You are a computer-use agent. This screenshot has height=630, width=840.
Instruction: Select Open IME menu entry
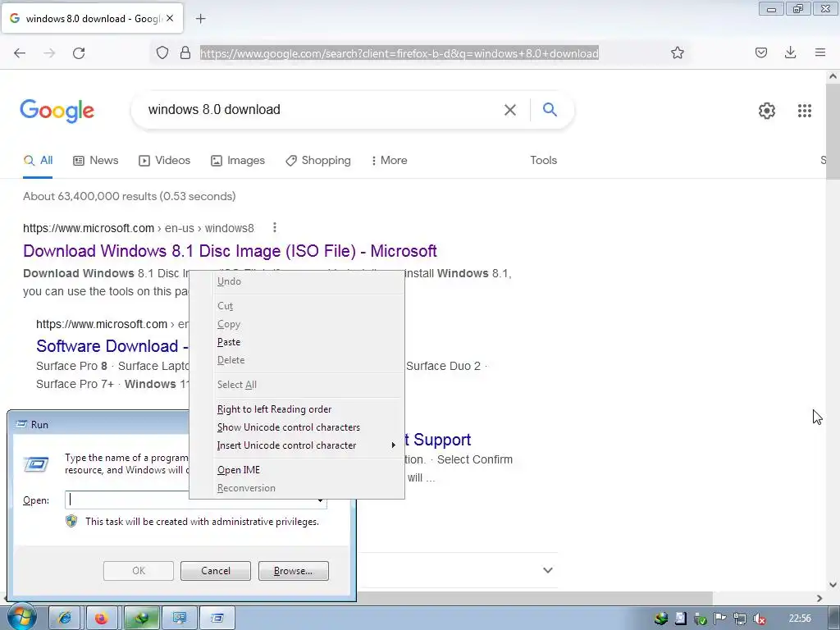point(297,470)
